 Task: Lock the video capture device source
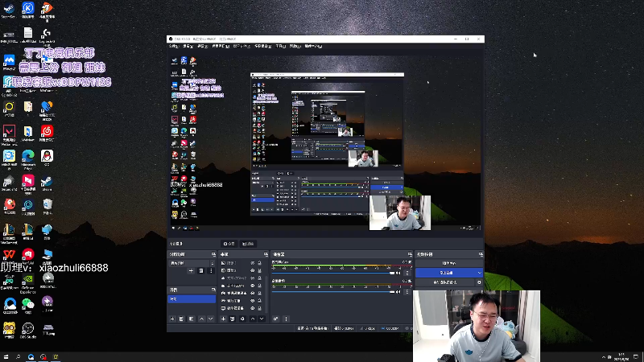[259, 293]
